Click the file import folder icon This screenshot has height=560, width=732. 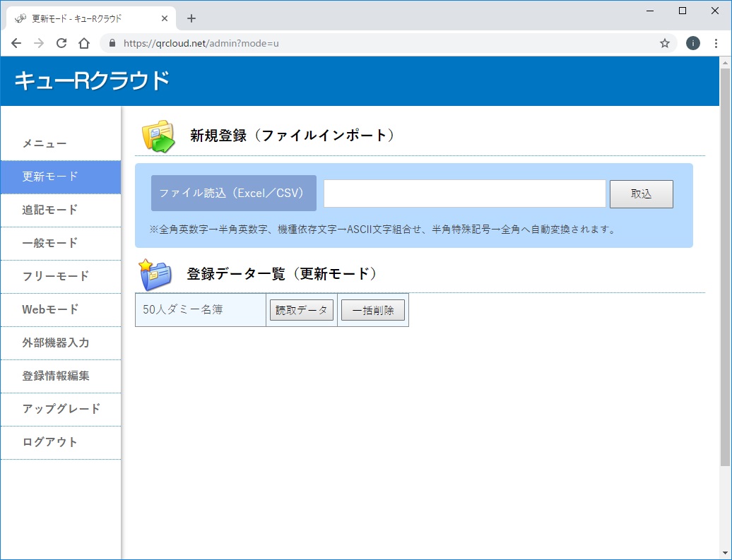(x=159, y=136)
